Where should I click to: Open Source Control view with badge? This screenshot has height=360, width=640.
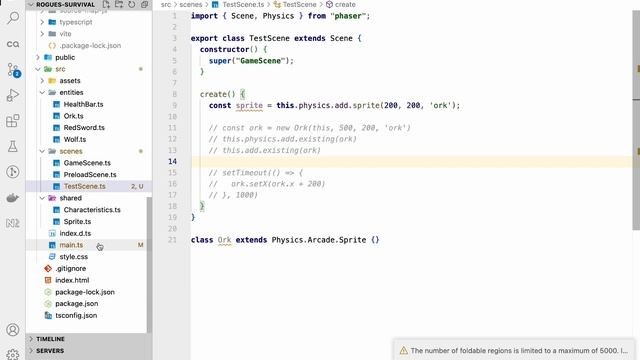coord(13,70)
